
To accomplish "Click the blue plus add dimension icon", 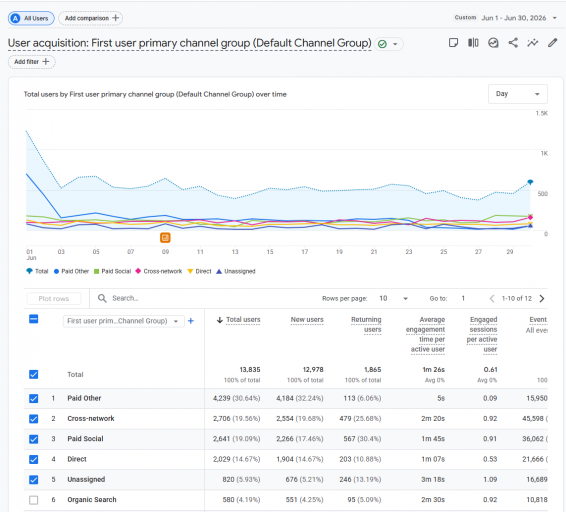I will click(x=191, y=321).
